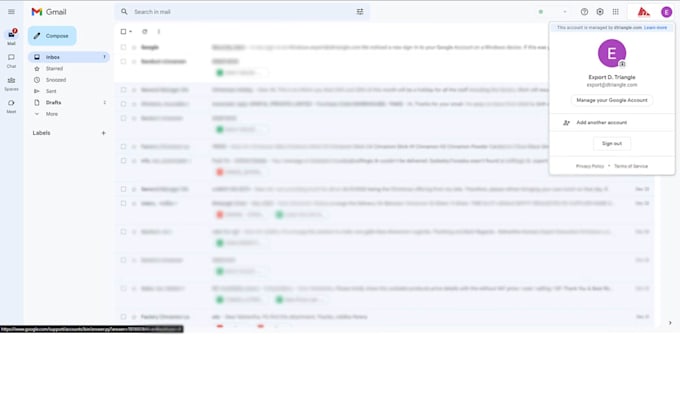The image size is (680, 409).
Task: Star the Google security alert email
Action: (134, 47)
